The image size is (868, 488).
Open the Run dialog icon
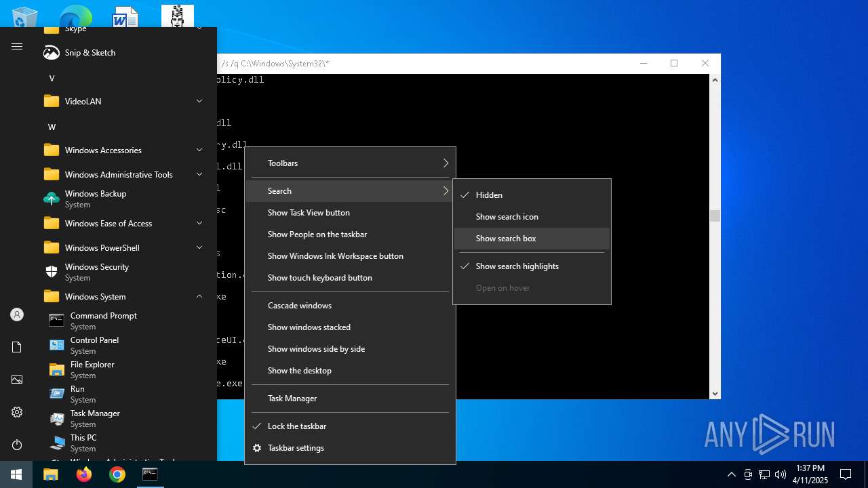coord(57,394)
